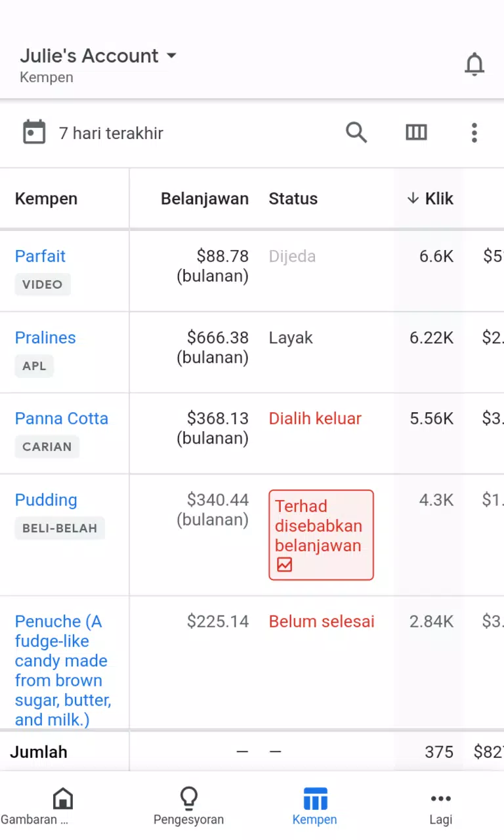The image size is (504, 840).
Task: Open the Lagi more menu
Action: 440,807
